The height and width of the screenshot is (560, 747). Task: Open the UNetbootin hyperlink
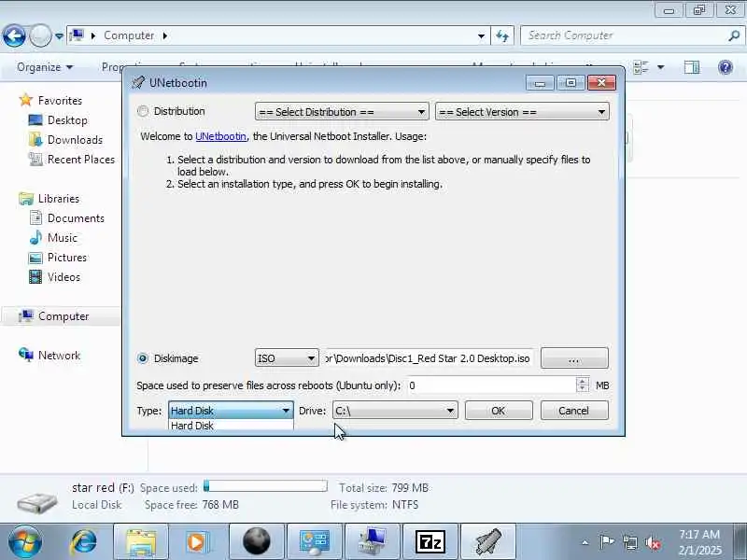(220, 136)
